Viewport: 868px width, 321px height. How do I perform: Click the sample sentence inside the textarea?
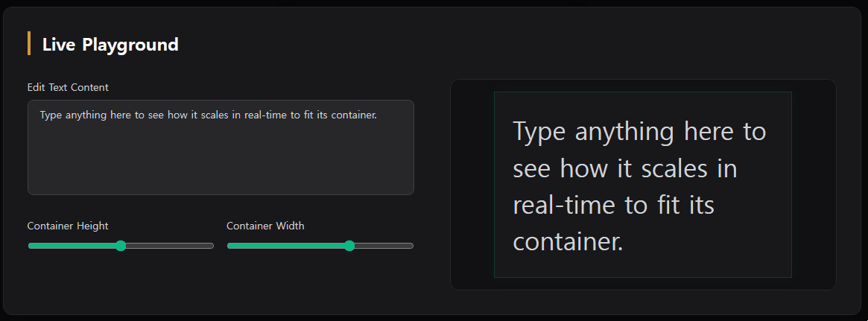pyautogui.click(x=209, y=115)
